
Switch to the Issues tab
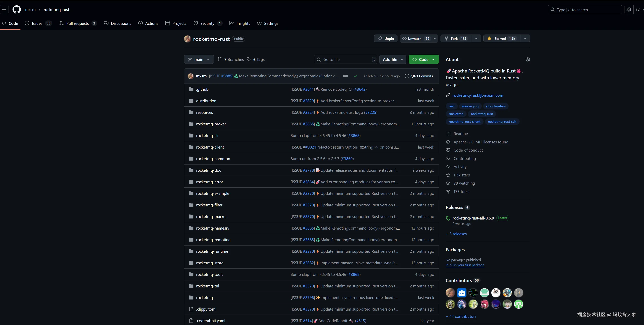[38, 23]
